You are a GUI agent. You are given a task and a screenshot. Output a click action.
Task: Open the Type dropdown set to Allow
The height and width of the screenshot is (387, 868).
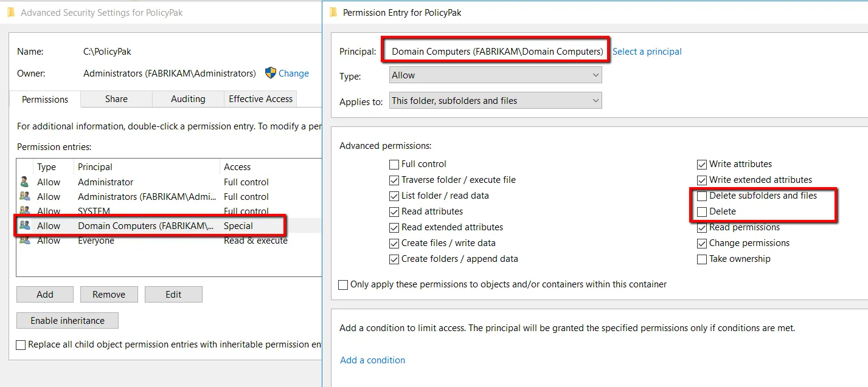click(x=495, y=75)
